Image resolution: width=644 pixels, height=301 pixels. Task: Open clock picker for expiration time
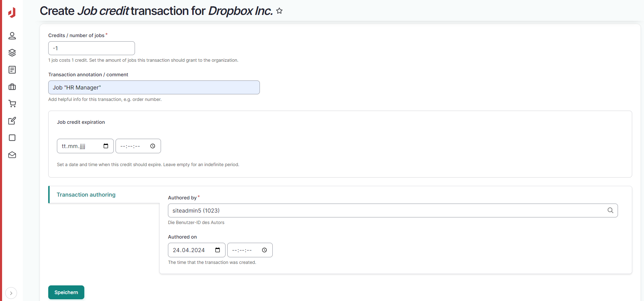pos(153,146)
